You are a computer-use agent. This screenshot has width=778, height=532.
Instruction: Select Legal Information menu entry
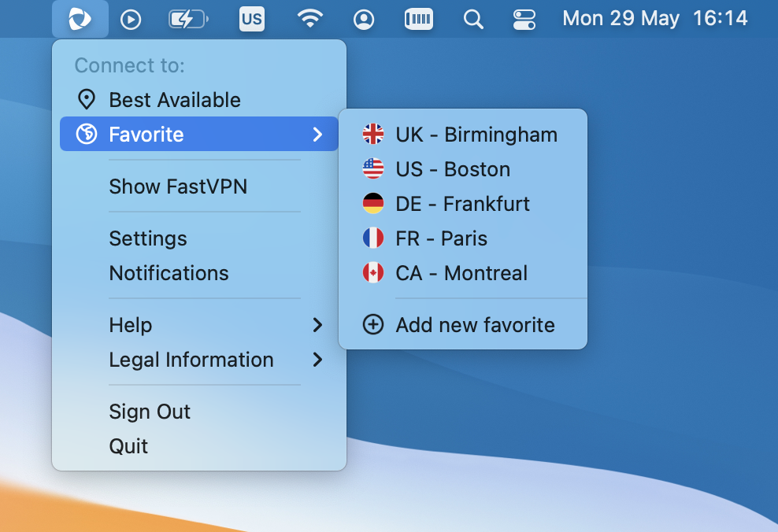199,360
